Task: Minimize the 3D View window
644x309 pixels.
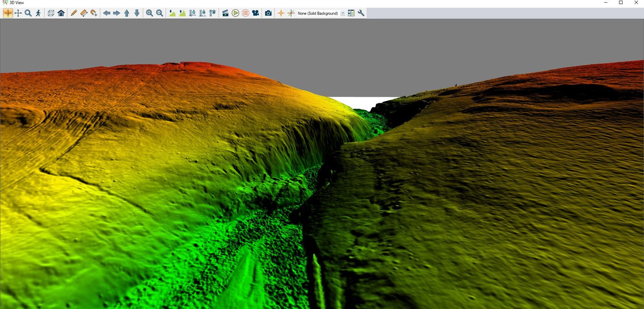Action: pyautogui.click(x=606, y=3)
